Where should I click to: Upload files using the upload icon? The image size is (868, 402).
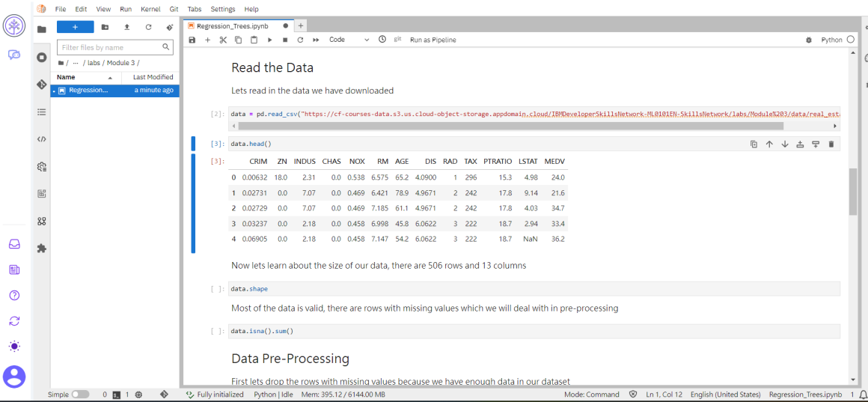[126, 27]
